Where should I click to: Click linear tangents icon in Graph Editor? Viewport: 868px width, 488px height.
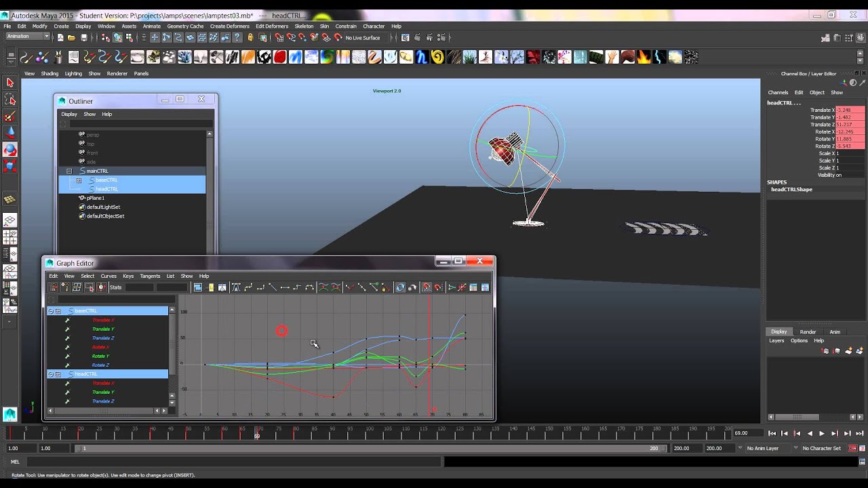click(273, 287)
